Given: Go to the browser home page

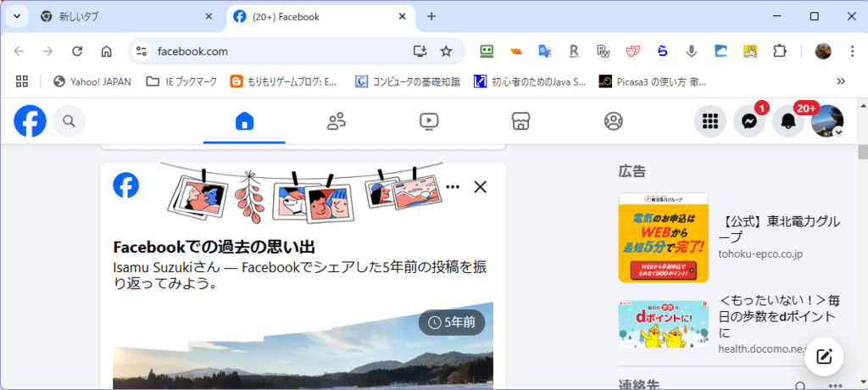Looking at the screenshot, I should click(106, 52).
